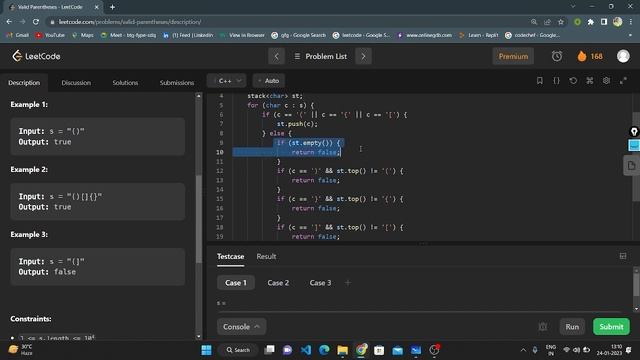Click the taskbar Search box
The width and height of the screenshot is (640, 360).
[x=238, y=350]
